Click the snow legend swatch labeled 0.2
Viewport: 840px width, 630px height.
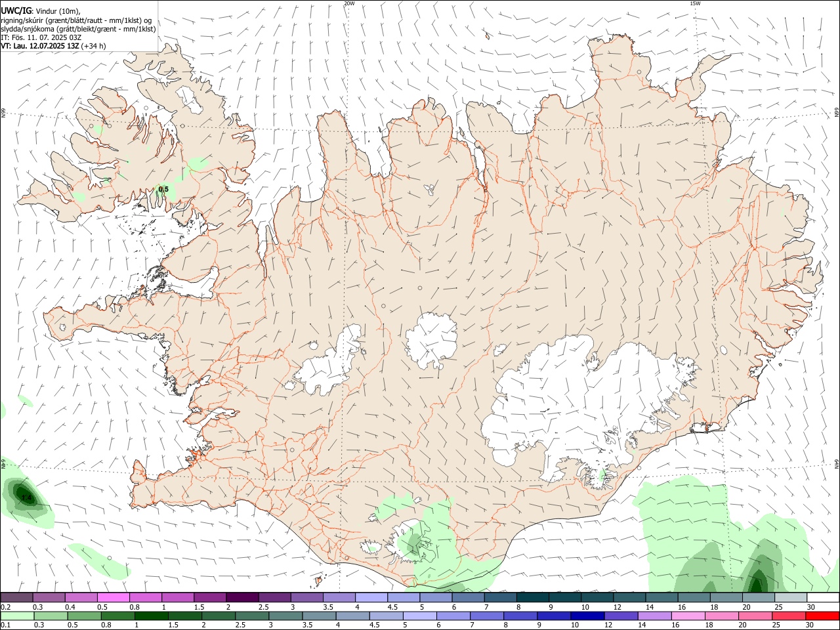pos(16,597)
